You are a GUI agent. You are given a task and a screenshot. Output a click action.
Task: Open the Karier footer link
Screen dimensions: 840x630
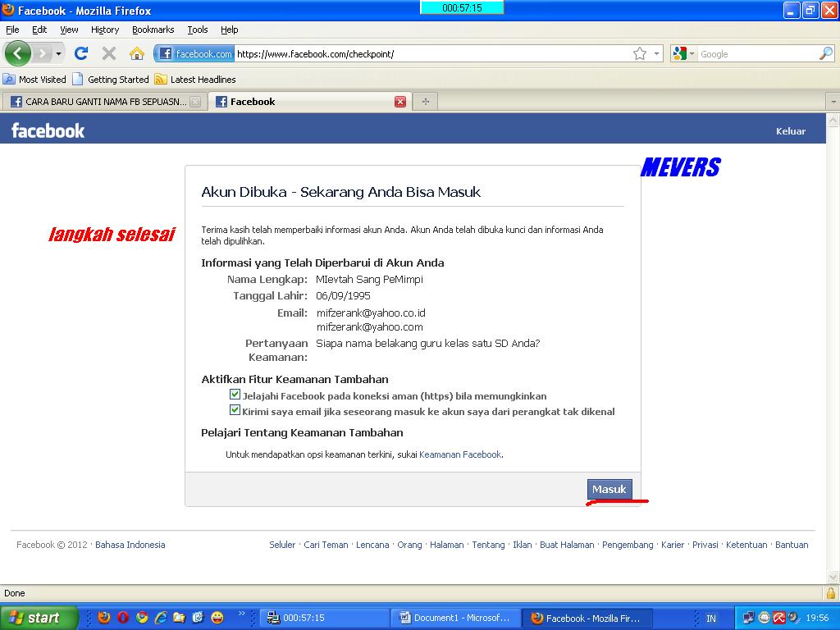click(673, 545)
